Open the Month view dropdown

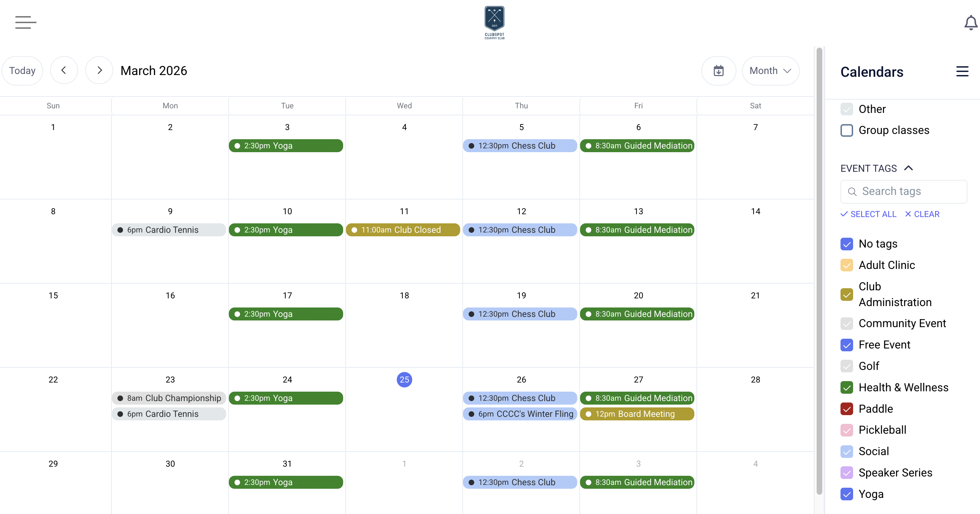770,71
